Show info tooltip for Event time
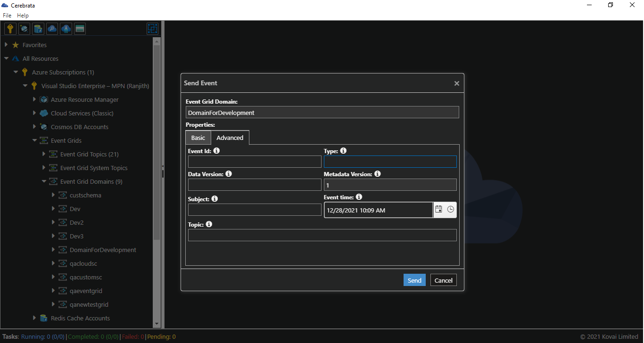The image size is (644, 343). pos(359,197)
